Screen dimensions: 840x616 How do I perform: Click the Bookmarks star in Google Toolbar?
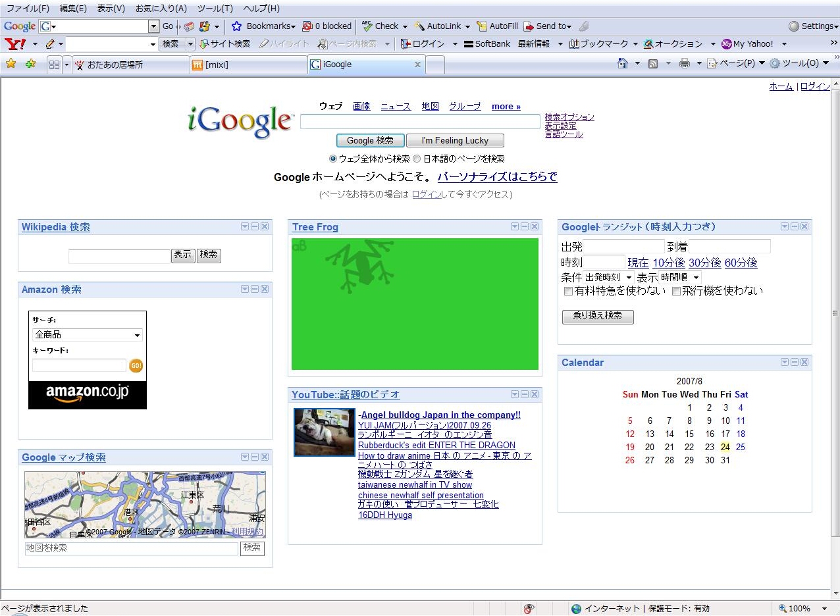pos(237,26)
